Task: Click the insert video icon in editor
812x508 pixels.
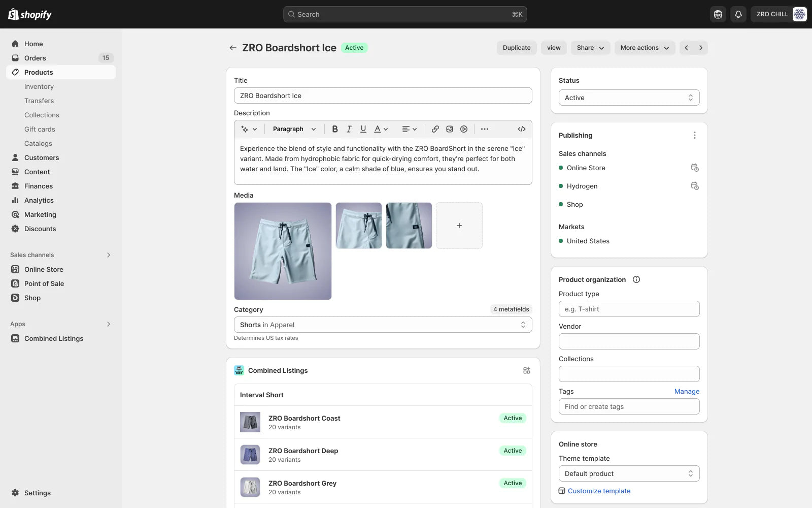Action: coord(463,129)
